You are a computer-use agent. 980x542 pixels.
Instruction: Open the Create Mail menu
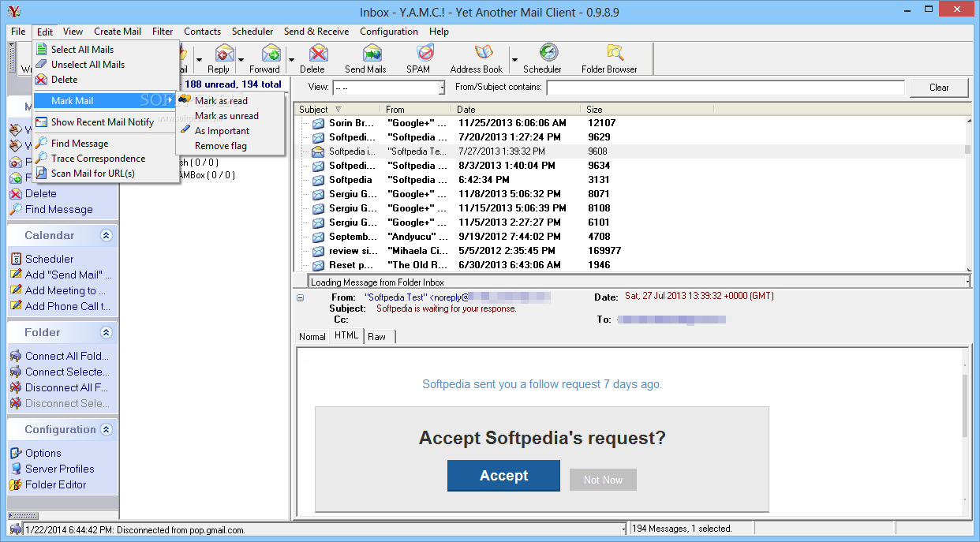[118, 32]
